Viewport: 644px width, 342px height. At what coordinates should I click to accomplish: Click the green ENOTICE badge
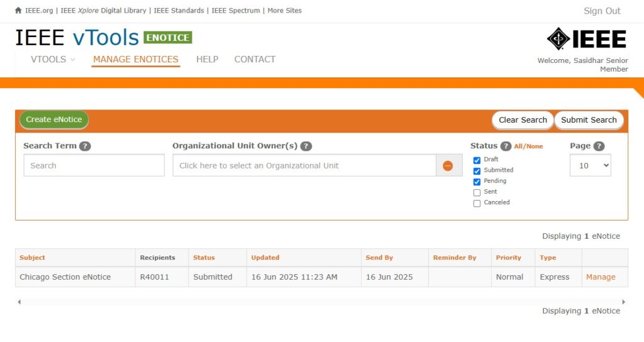[167, 37]
